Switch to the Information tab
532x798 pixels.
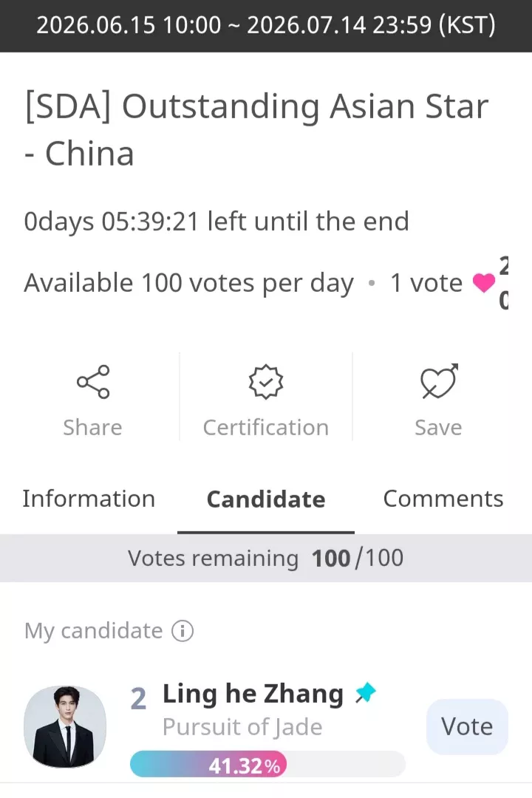coord(89,499)
